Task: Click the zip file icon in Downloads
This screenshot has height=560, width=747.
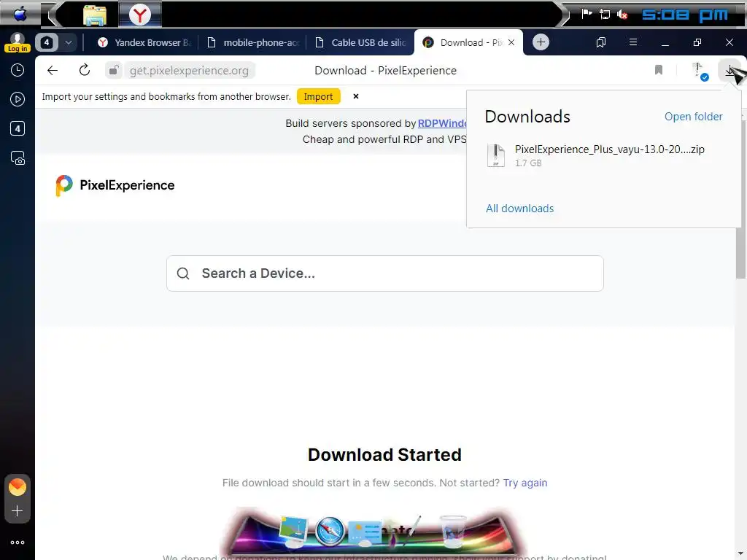Action: click(x=496, y=155)
